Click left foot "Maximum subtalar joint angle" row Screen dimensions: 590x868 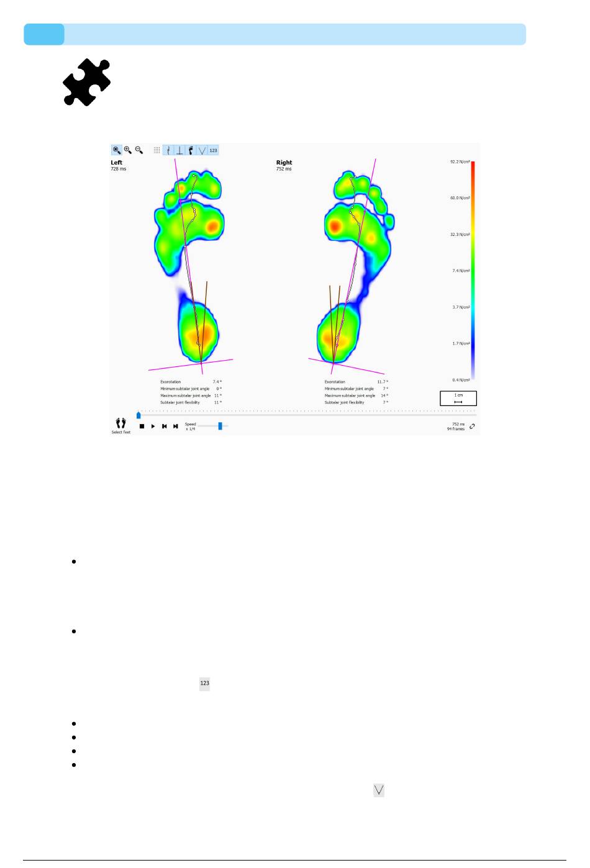[191, 396]
